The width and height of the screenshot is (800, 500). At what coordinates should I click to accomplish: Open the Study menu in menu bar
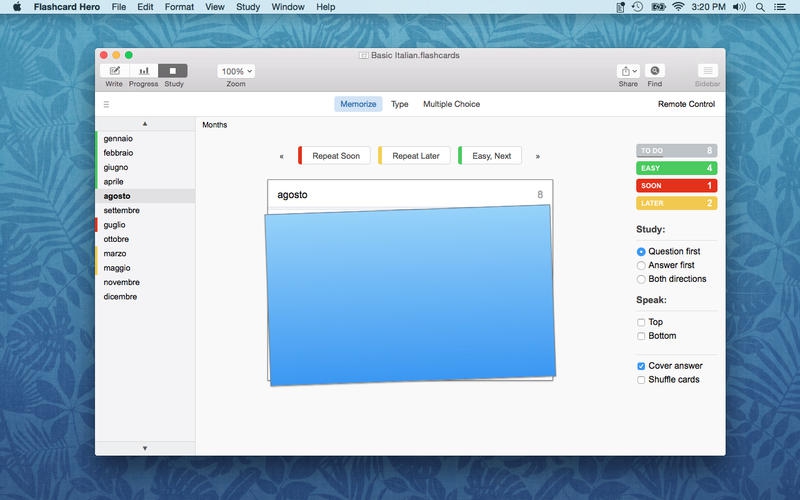click(248, 7)
